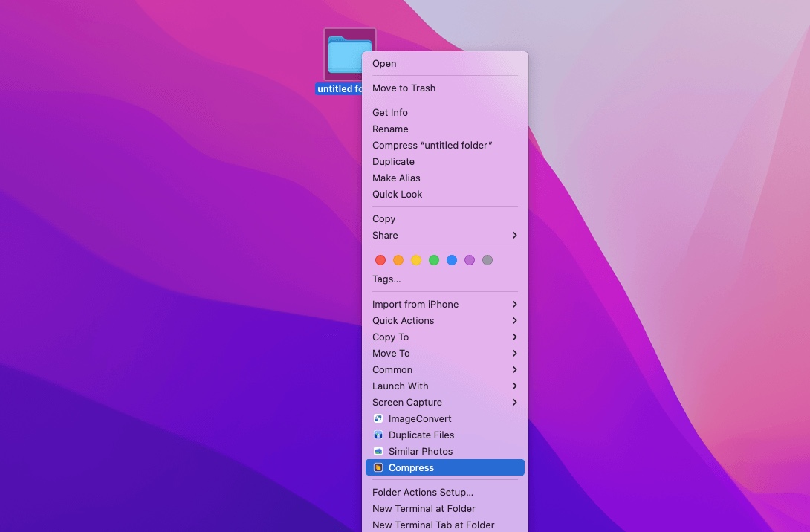This screenshot has width=810, height=532.
Task: Click Rename in the context menu
Action: coord(390,129)
